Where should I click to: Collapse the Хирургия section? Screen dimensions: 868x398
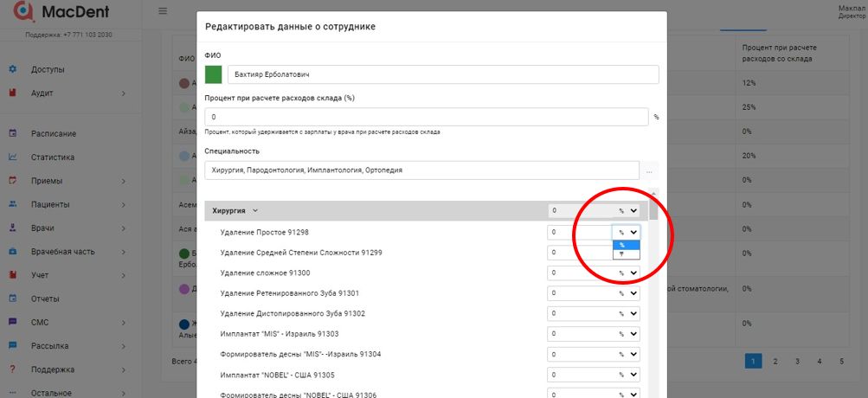[x=254, y=210]
